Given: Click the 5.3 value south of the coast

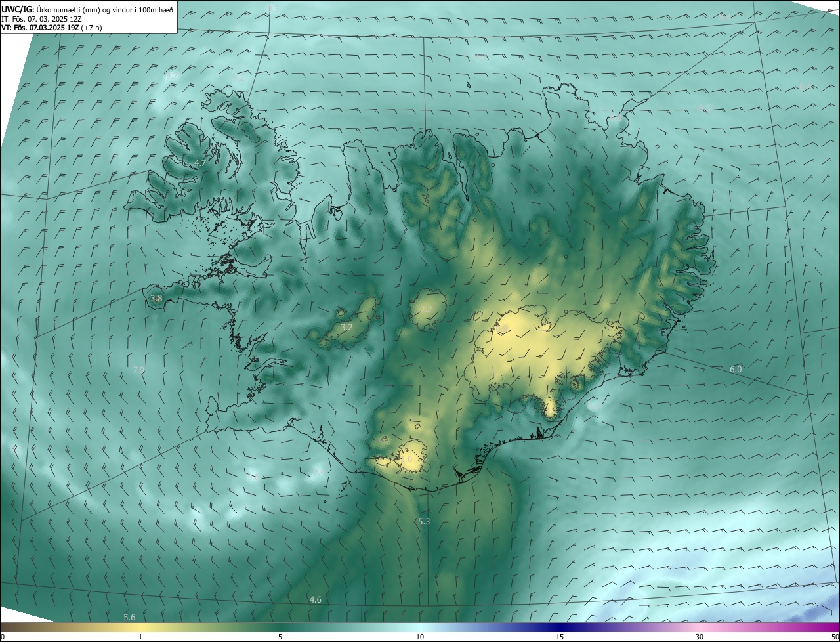Looking at the screenshot, I should click(x=424, y=522).
